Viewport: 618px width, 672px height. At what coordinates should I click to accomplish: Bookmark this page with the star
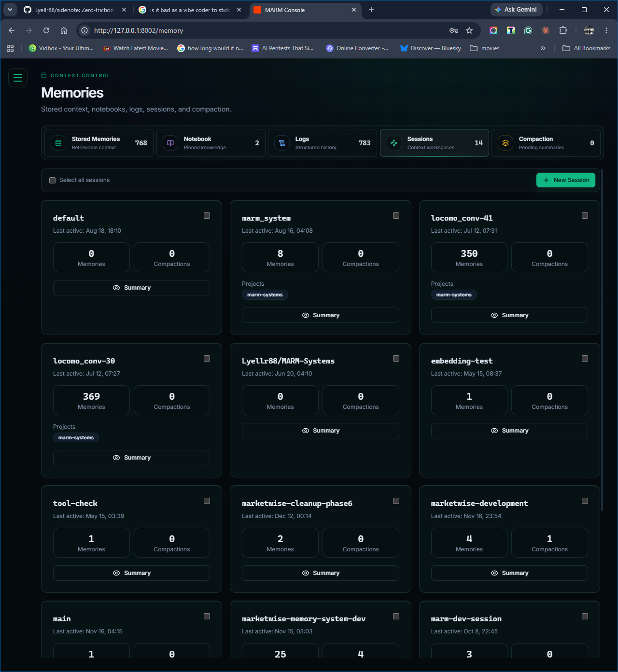(469, 30)
